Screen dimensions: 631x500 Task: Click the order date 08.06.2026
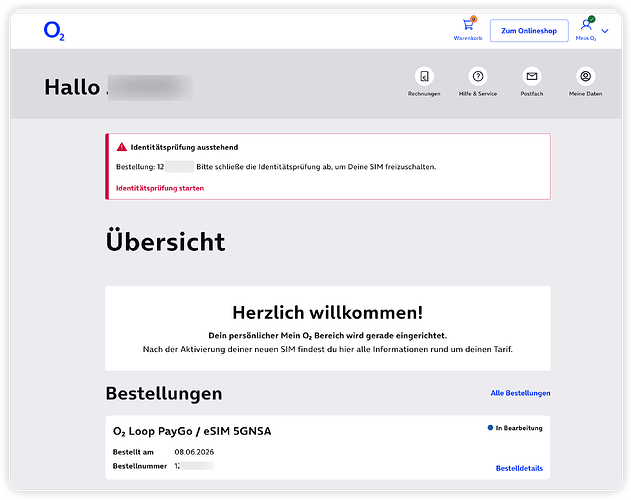pyautogui.click(x=194, y=452)
